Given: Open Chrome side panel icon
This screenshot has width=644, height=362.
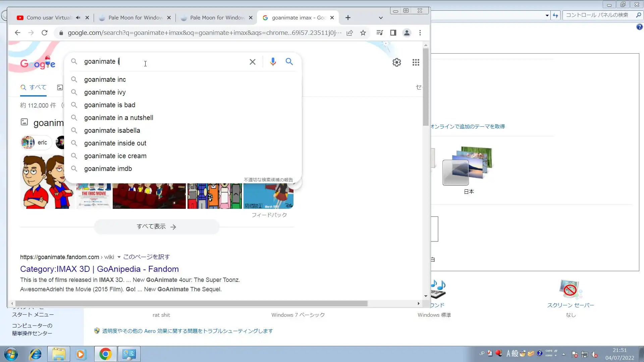Looking at the screenshot, I should [393, 33].
